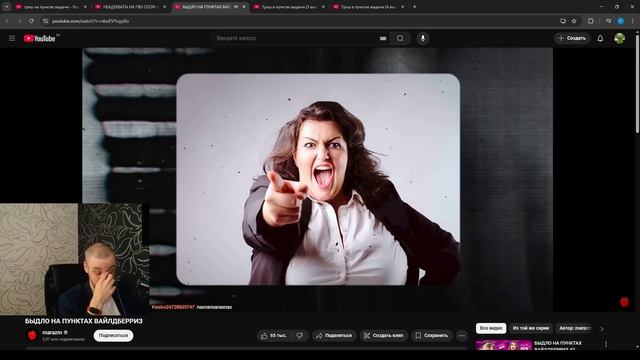Viewport: 640px width, 360px height.
Task: Click the magnifier search button
Action: click(400, 38)
